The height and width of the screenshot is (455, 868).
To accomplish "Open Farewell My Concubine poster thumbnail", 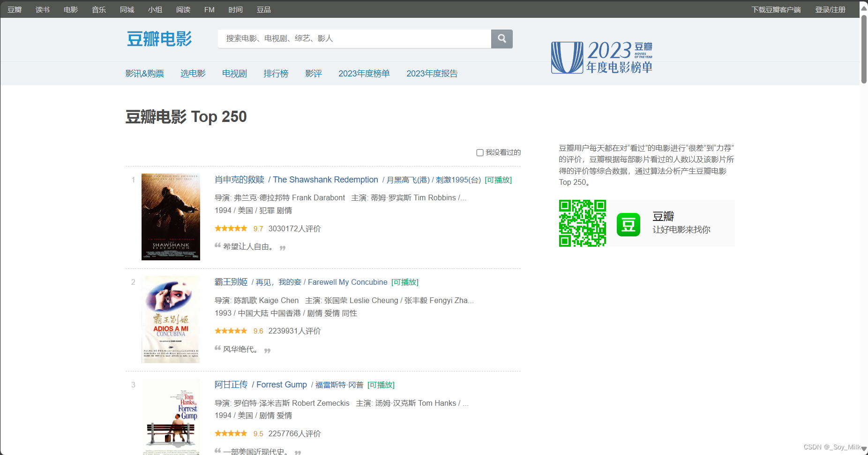I will [171, 319].
